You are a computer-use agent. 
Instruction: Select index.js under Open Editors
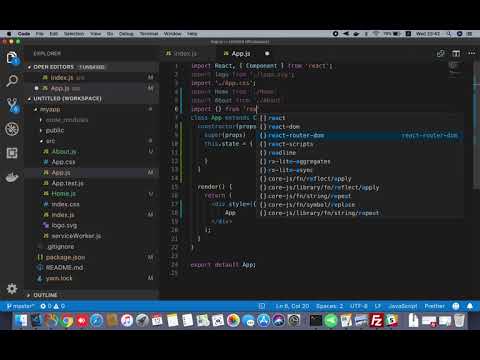(x=62, y=78)
